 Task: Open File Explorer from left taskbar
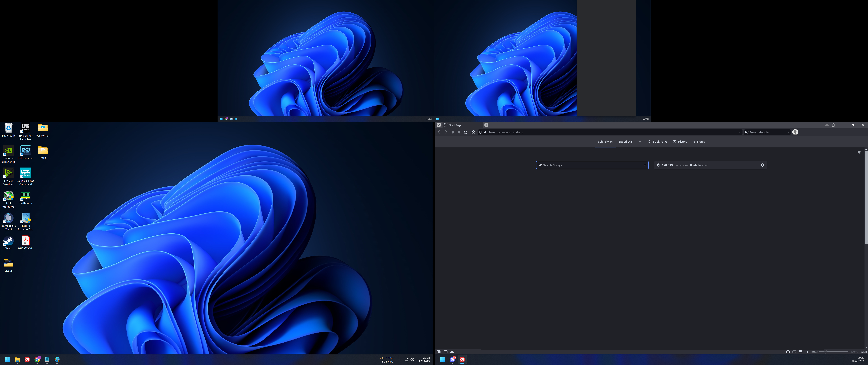tap(17, 360)
